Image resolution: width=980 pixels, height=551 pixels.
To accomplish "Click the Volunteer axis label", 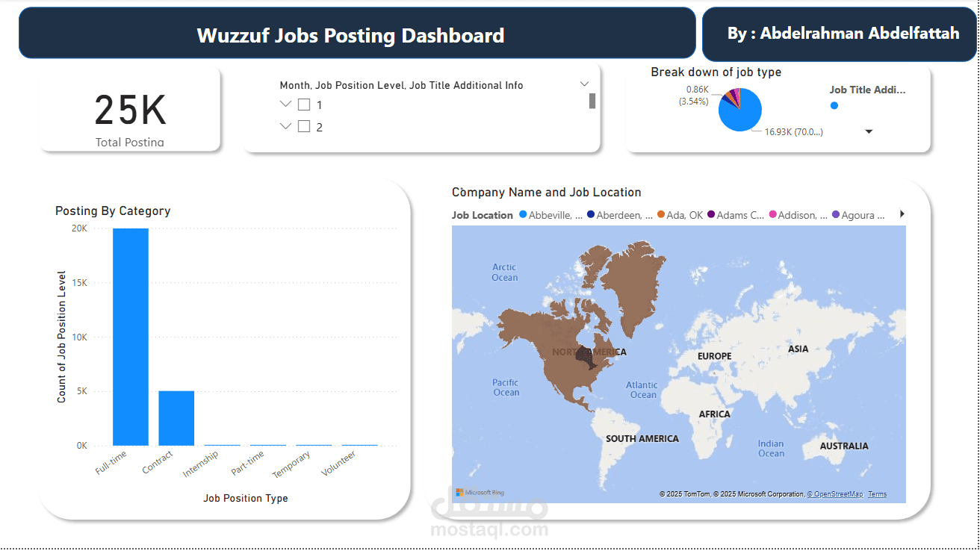I will [338, 464].
